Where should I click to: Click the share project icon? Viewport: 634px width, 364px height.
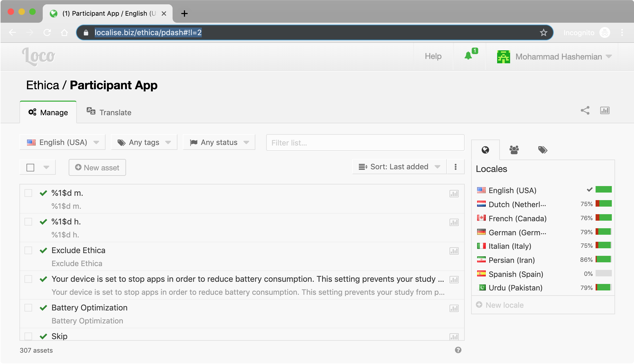coord(585,111)
